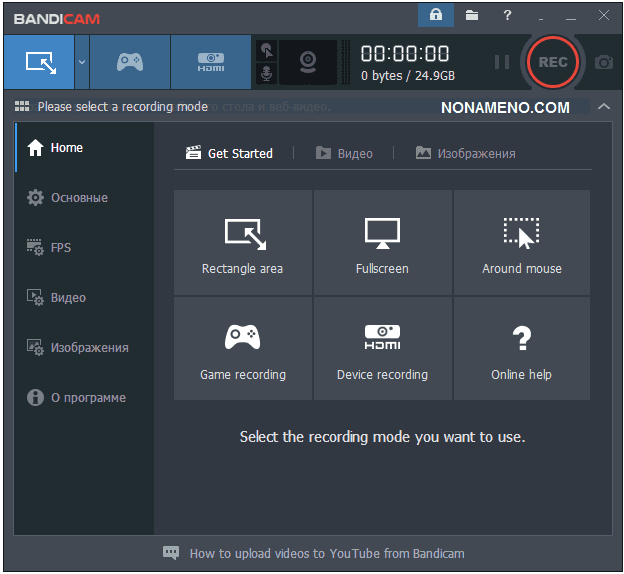Click the lock icon in title bar
Viewport: 624px width, 574px height.
[435, 16]
